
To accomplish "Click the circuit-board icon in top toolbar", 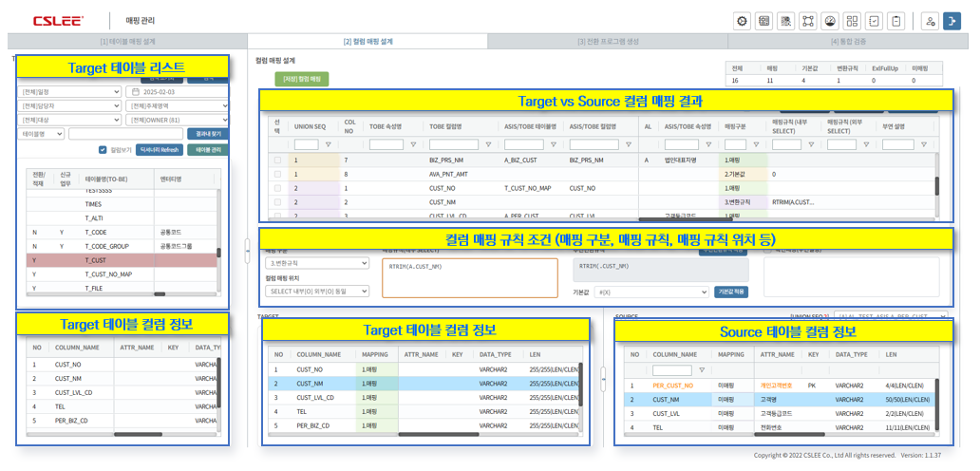I will 763,21.
